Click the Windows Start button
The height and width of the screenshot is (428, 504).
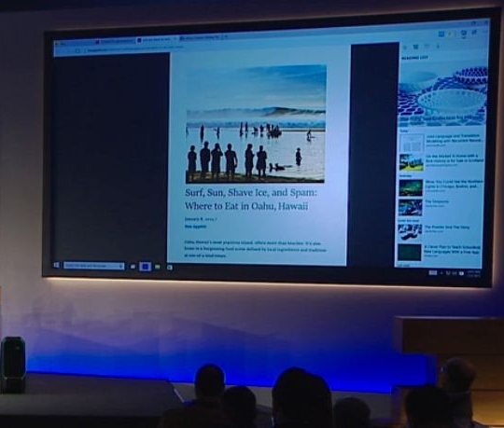57,265
